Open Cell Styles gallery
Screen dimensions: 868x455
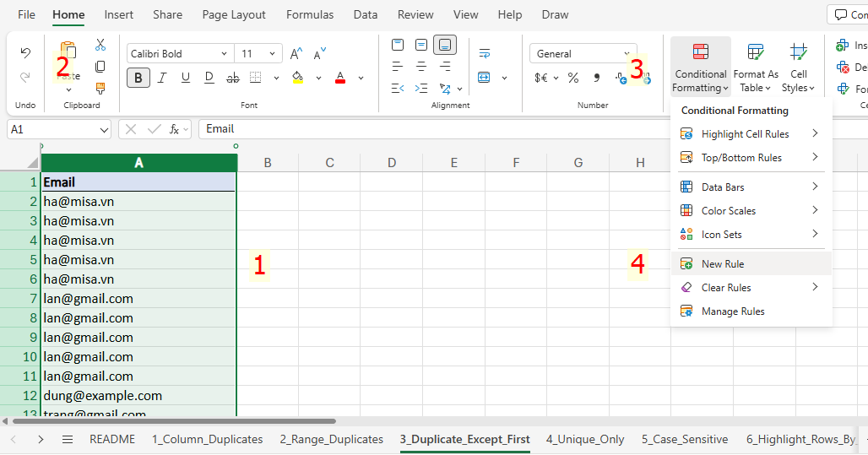point(798,67)
